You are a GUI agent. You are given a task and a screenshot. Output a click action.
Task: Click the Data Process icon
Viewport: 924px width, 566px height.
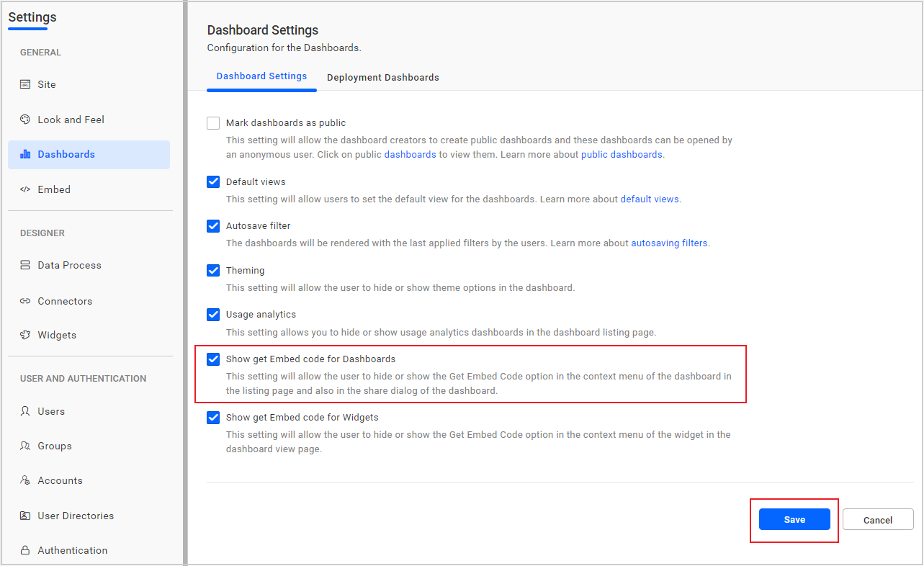click(25, 265)
